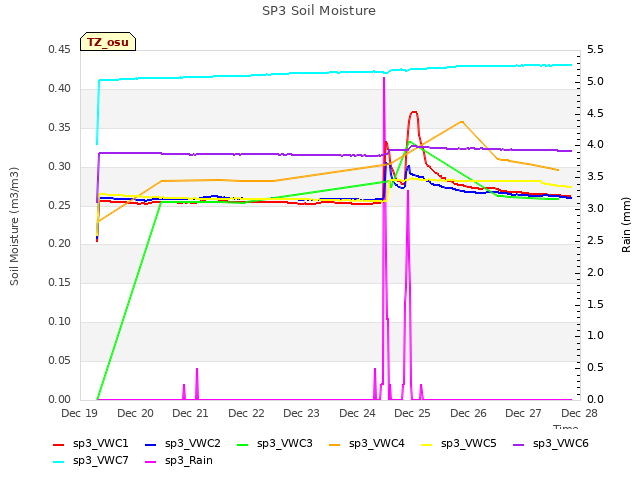Select the sp3_VWC5 legend entry
This screenshot has width=640, height=480.
459,444
